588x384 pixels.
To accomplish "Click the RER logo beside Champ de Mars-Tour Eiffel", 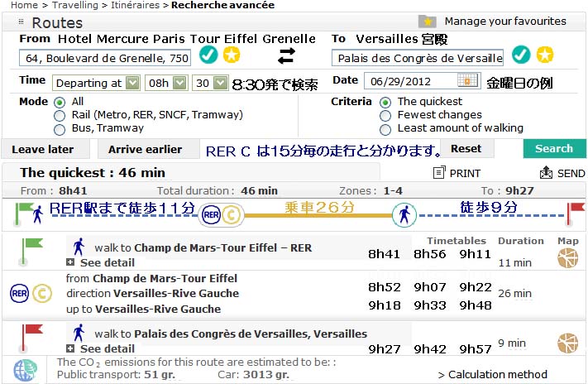I will 19,293.
